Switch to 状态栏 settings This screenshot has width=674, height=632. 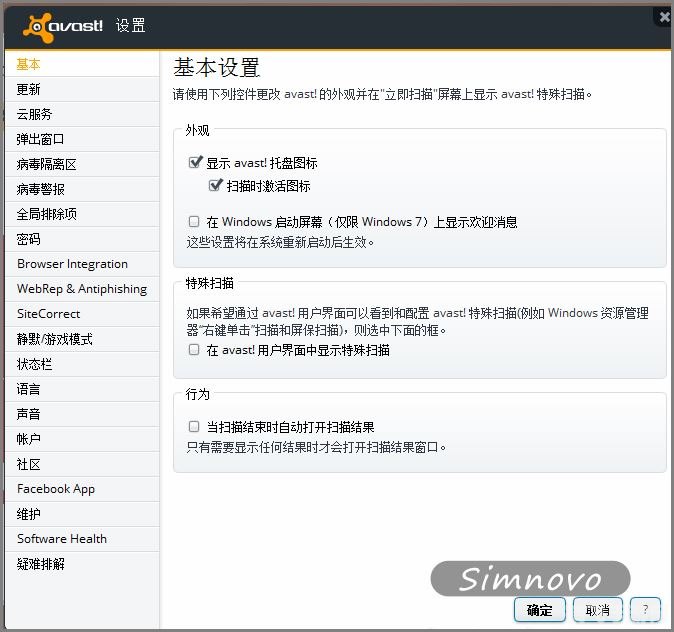[x=82, y=364]
